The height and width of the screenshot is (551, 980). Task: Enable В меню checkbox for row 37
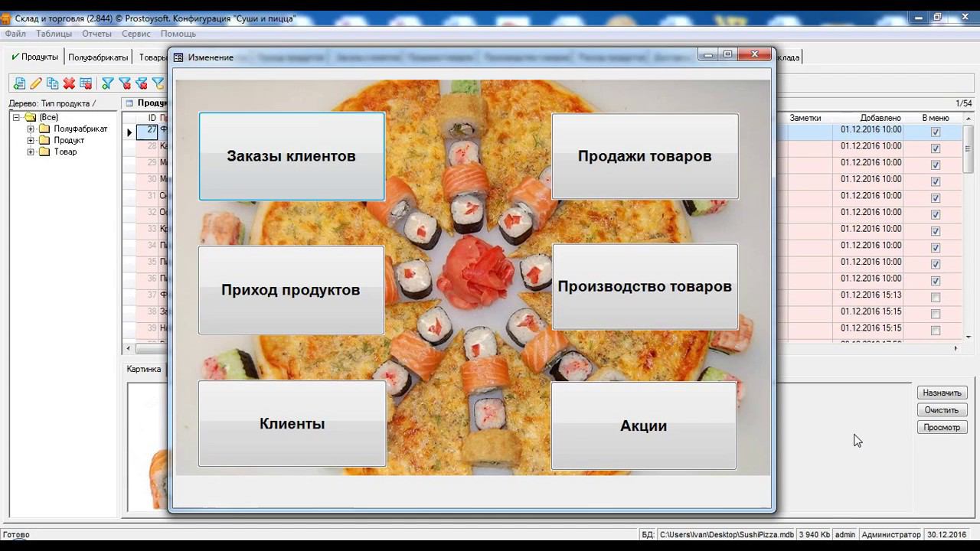[935, 298]
